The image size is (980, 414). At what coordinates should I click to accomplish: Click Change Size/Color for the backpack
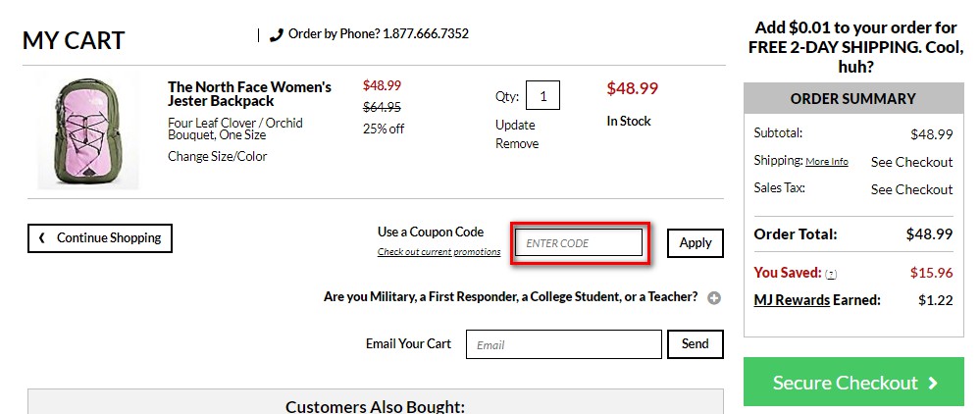point(217,156)
